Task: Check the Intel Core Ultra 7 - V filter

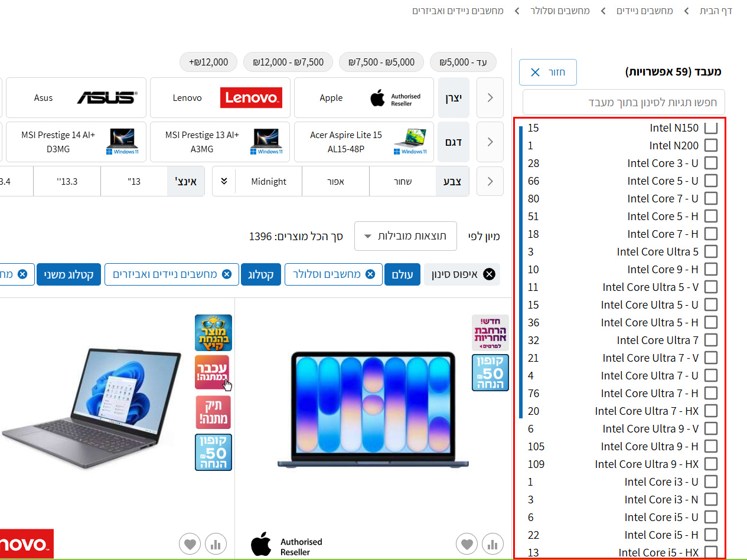Action: coord(711,358)
